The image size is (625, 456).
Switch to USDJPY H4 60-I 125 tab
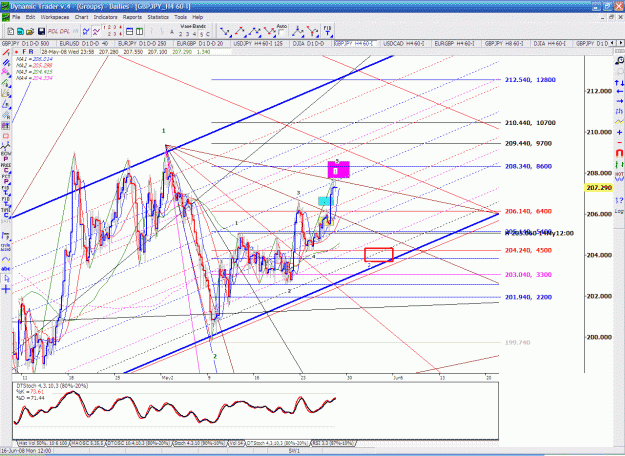click(x=258, y=43)
